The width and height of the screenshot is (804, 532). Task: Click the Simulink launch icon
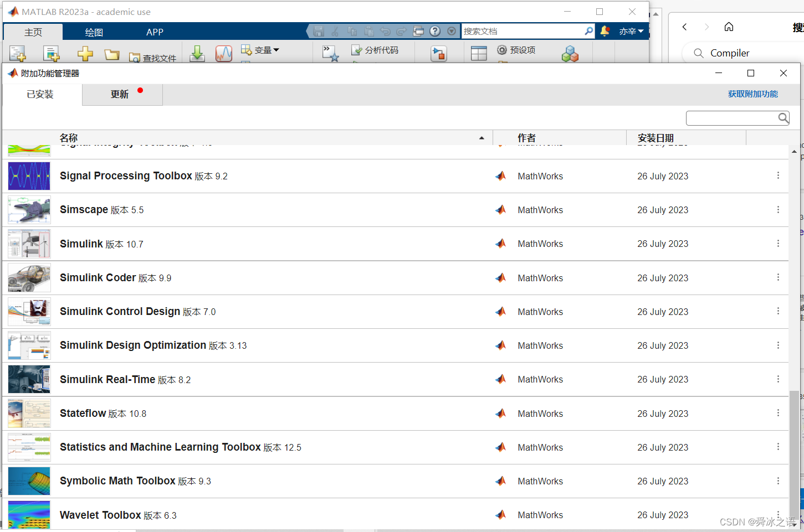[439, 54]
